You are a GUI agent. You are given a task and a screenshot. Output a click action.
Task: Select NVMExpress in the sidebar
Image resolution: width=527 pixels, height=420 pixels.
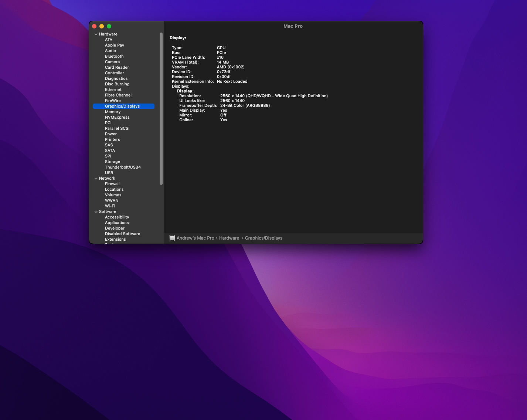tap(117, 118)
